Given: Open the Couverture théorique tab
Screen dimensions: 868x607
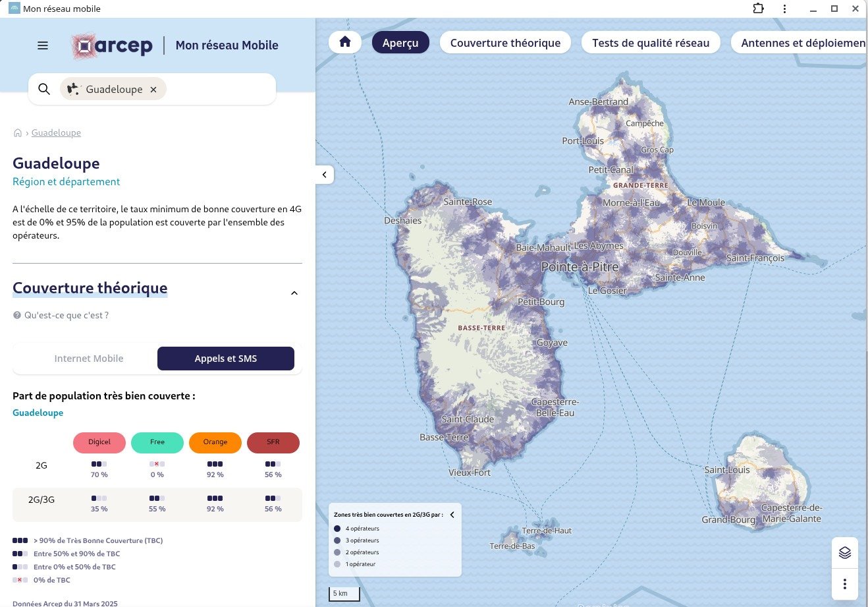Looking at the screenshot, I should 505,43.
